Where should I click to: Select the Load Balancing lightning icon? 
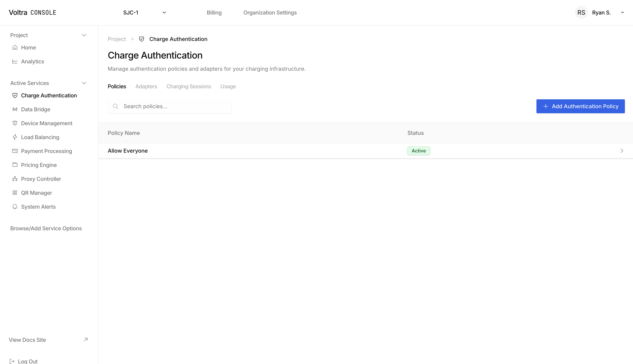15,137
